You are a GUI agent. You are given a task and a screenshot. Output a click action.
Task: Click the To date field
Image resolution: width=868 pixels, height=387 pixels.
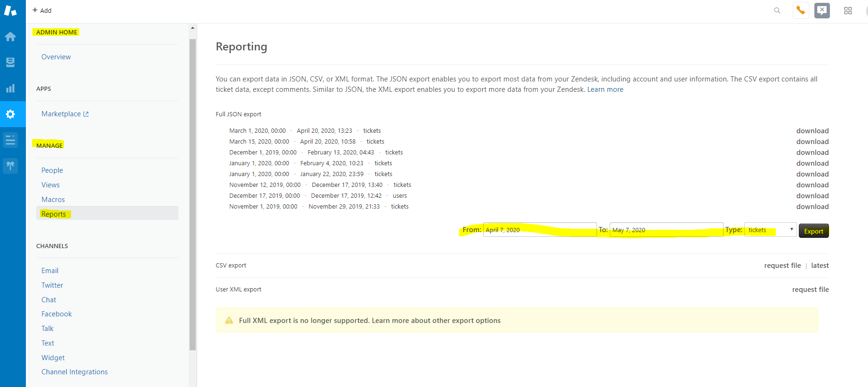666,230
